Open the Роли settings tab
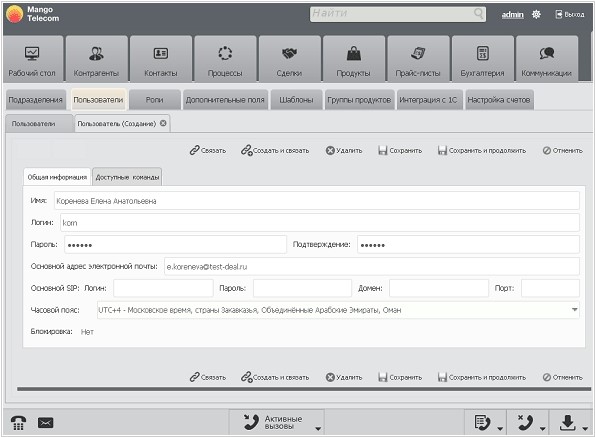Screen dimensions: 595x437 pyautogui.click(x=154, y=100)
